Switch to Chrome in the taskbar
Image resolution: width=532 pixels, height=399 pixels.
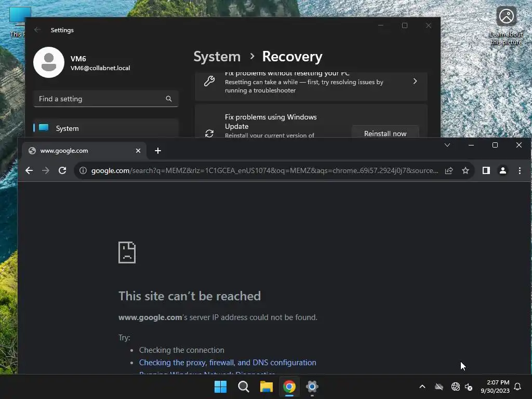[x=289, y=387]
